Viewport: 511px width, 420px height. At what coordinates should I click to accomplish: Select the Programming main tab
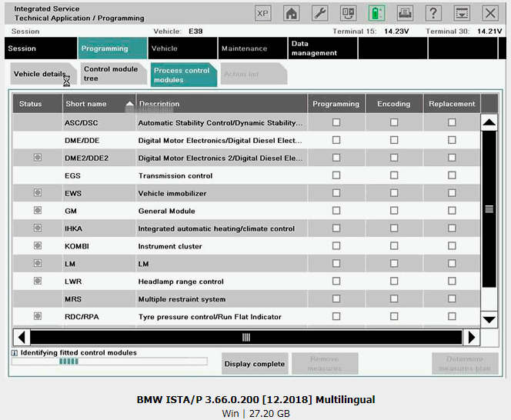click(112, 48)
